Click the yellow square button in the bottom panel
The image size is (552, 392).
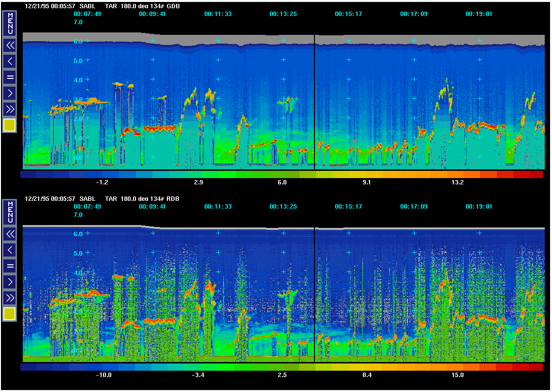coord(10,314)
